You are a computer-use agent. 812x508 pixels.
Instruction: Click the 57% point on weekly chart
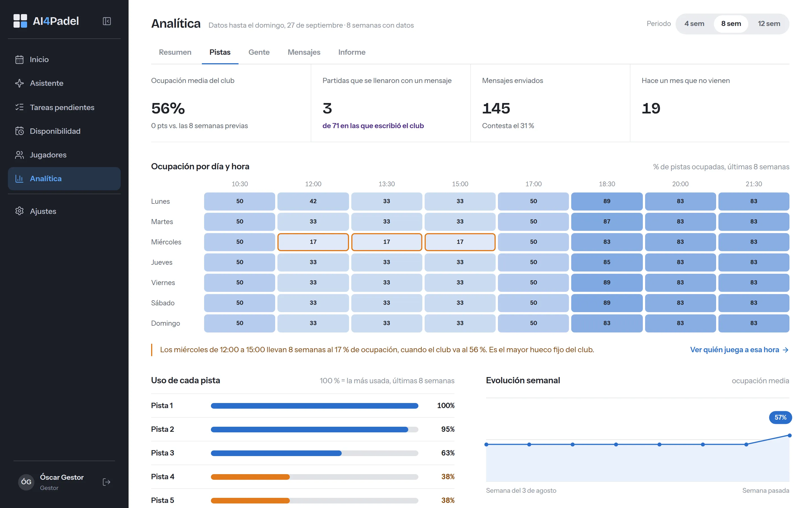pyautogui.click(x=789, y=435)
